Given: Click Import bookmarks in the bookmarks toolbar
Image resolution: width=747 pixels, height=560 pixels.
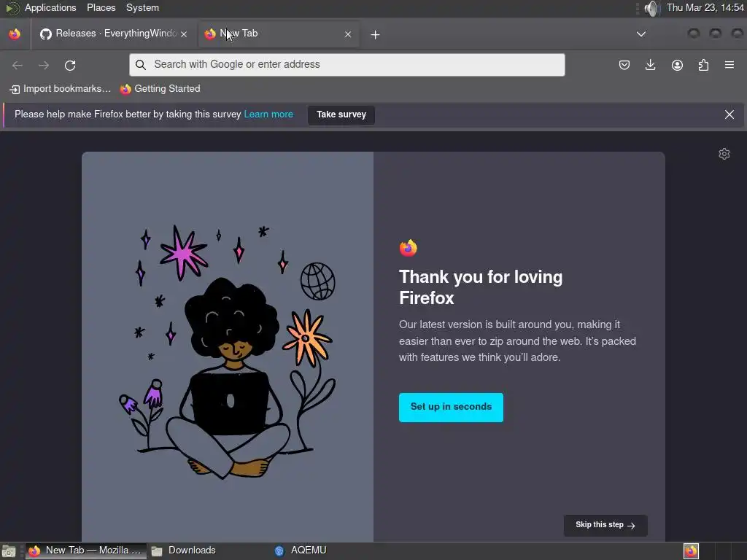Looking at the screenshot, I should [60, 89].
